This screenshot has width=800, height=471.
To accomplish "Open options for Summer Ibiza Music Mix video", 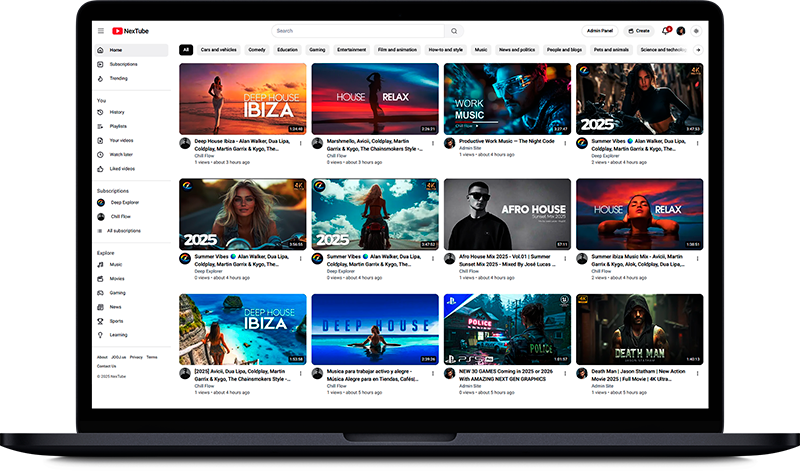I will (697, 259).
